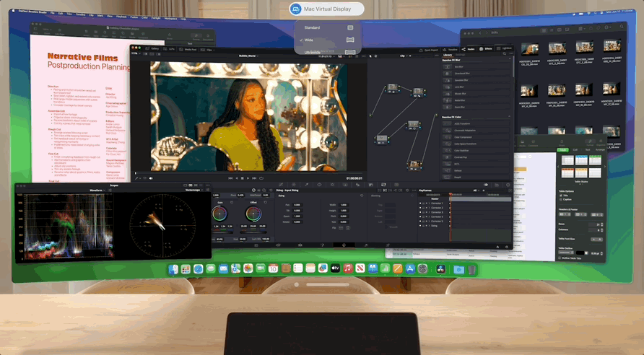The height and width of the screenshot is (355, 644).
Task: Toggle the Effects panel button
Action: [485, 48]
